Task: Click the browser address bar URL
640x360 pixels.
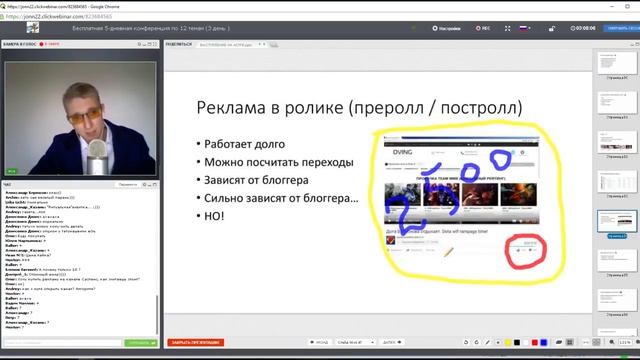Action: [x=59, y=17]
